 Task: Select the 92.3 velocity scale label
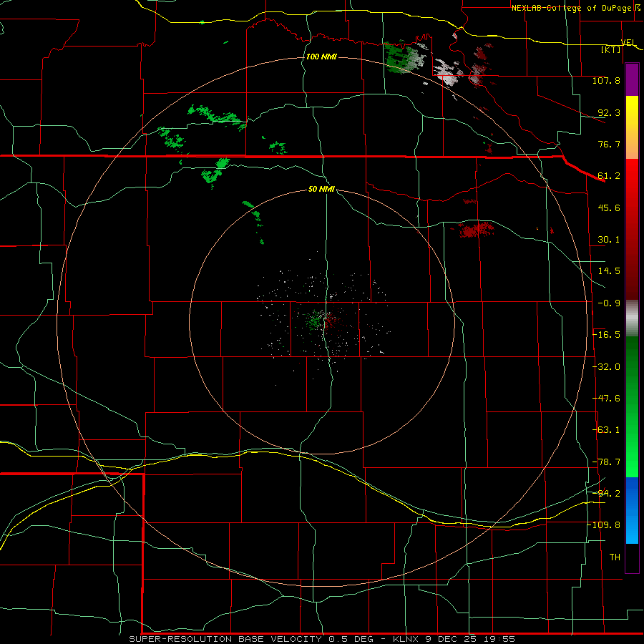click(x=609, y=112)
